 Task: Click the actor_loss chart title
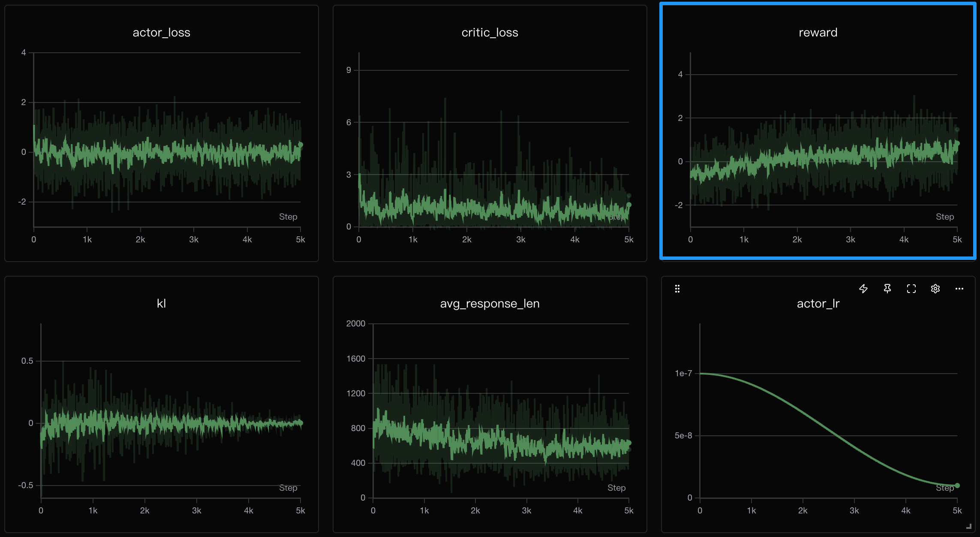click(161, 33)
